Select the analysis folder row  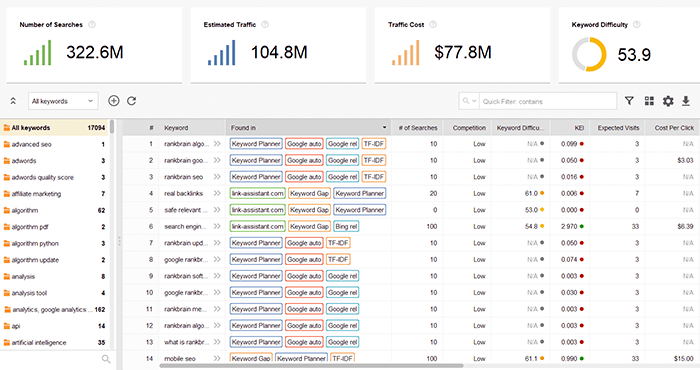tap(54, 276)
